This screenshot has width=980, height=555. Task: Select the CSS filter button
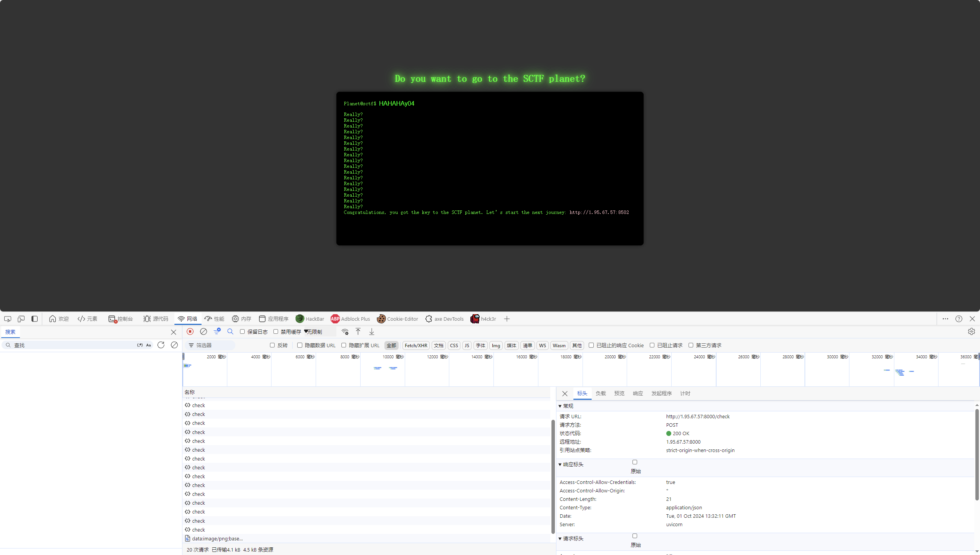(454, 346)
